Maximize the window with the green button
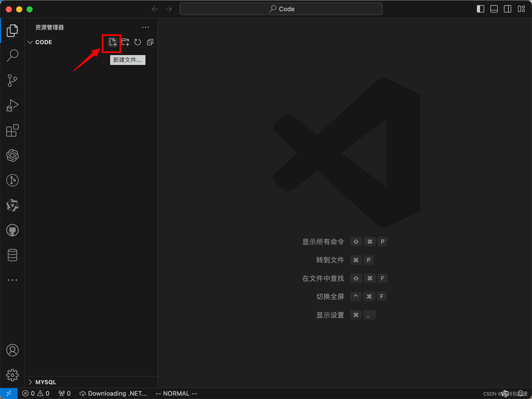The width and height of the screenshot is (532, 399). point(30,9)
